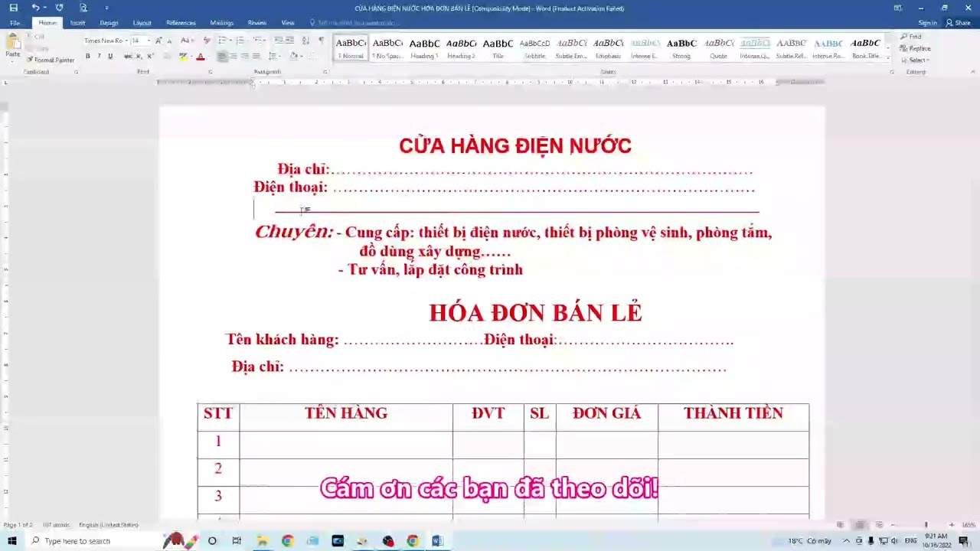Center align paragraph
This screenshot has width=980, height=551.
234,56
